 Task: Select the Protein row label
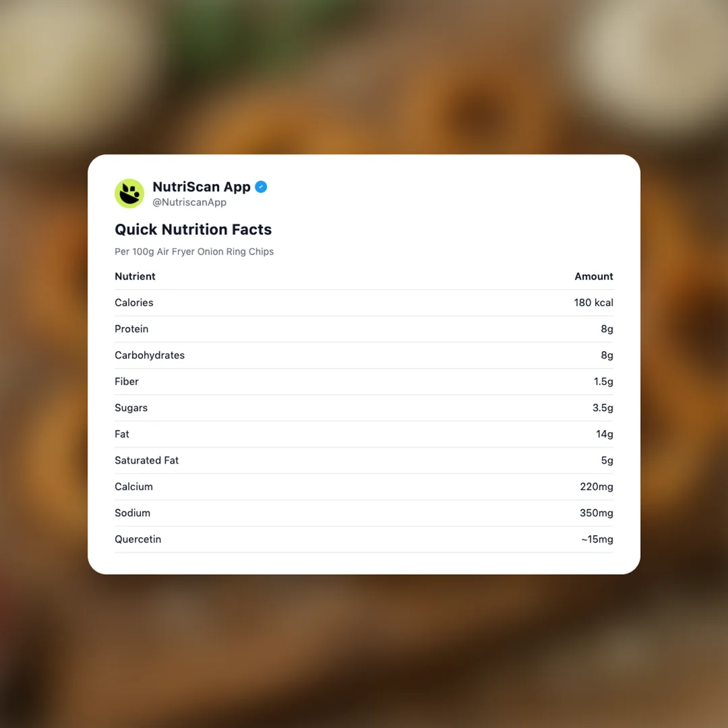tap(131, 329)
